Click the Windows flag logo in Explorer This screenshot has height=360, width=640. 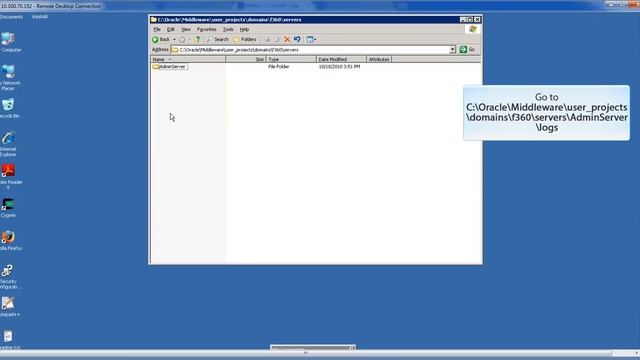pyautogui.click(x=473, y=29)
